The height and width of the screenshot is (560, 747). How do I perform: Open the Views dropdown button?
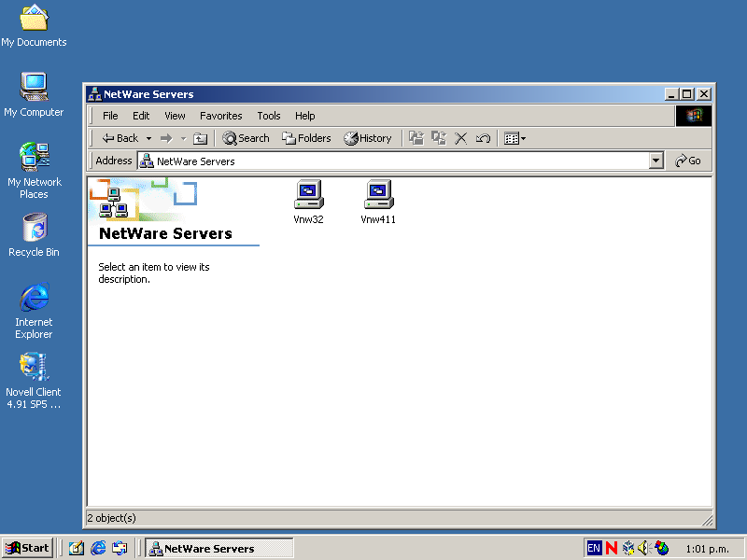(x=514, y=138)
